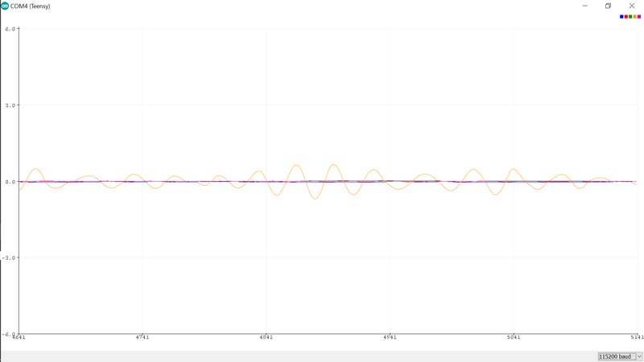Minimize the serial plotter window

[585, 6]
